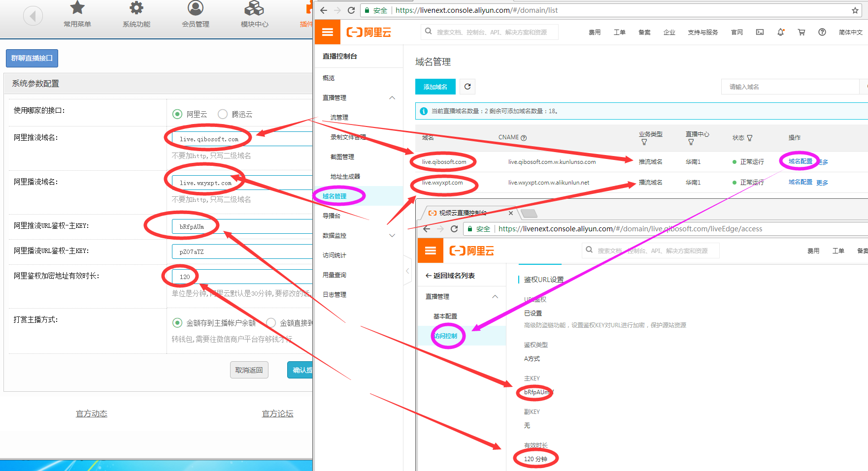Image resolution: width=868 pixels, height=471 pixels.
Task: Select the 阿里云 radio button
Action: point(177,114)
